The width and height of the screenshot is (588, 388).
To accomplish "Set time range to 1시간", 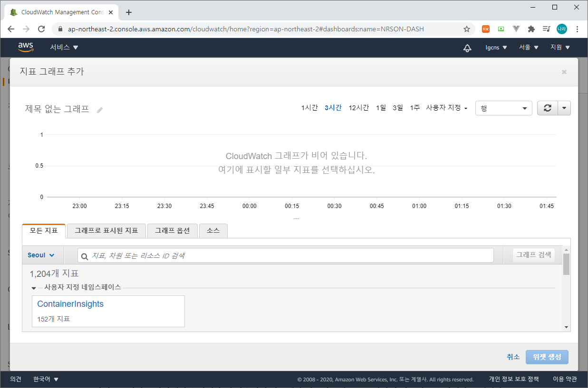I will (309, 108).
